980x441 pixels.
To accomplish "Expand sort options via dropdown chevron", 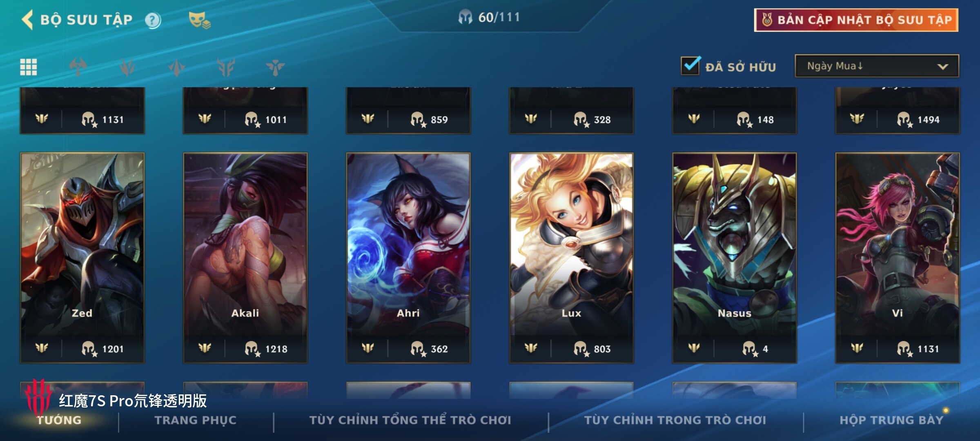I will pos(942,67).
